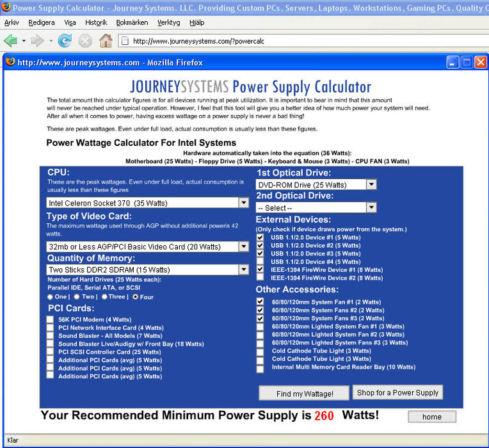This screenshot has width=489, height=448.
Task: Click the Find my Wattage! button
Action: (x=304, y=393)
